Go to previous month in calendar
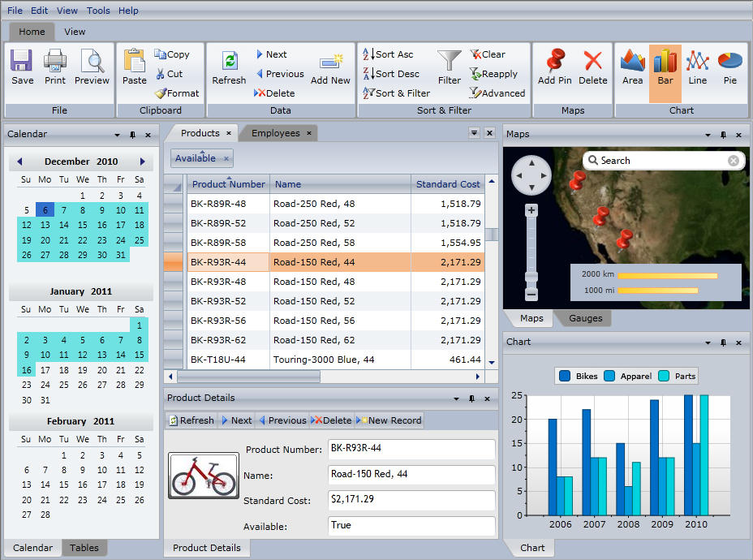This screenshot has height=560, width=753. click(x=19, y=162)
